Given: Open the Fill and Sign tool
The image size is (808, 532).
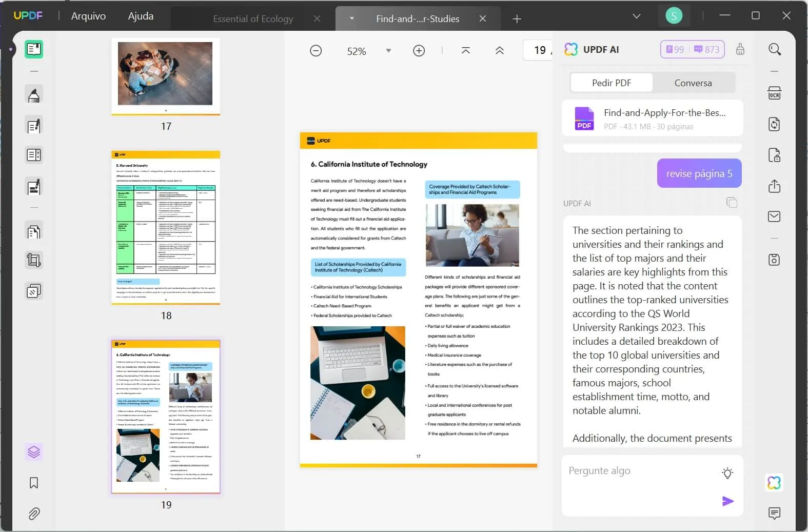Looking at the screenshot, I should coord(34,187).
